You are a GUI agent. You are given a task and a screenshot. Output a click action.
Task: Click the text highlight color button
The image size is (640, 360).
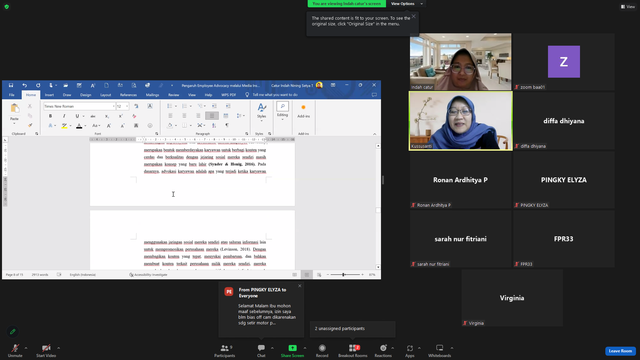(64, 126)
